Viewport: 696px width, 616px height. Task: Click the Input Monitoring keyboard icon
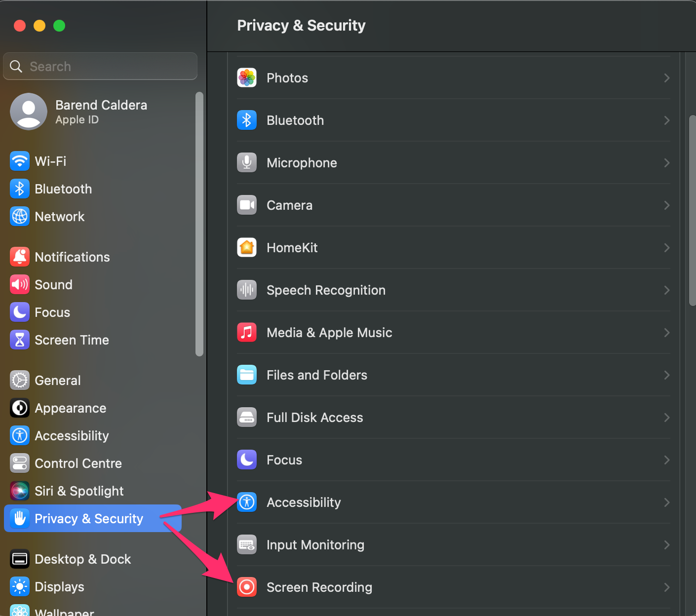(x=247, y=545)
